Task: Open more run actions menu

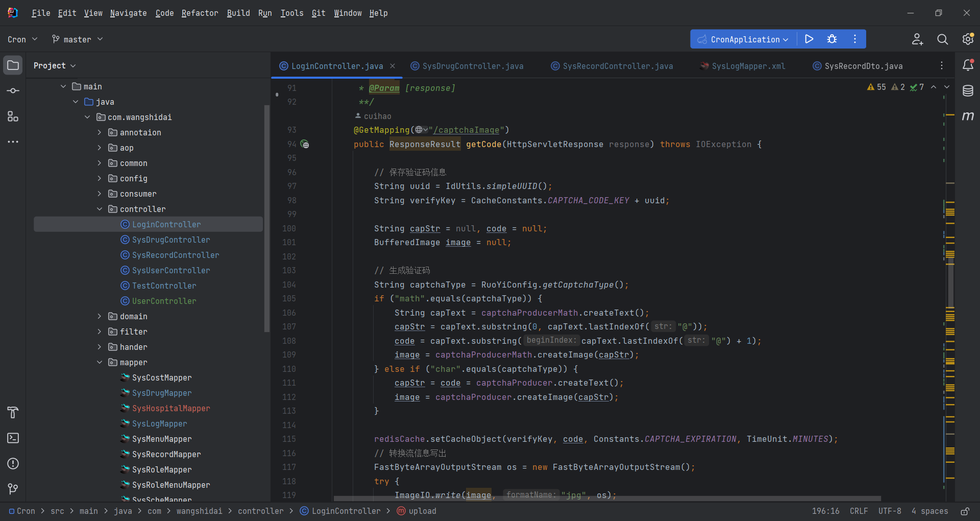Action: 855,39
